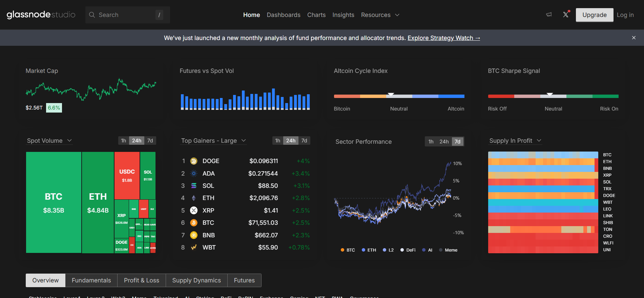
Task: Set Top Gainers timeframe to 7d
Action: [x=304, y=141]
